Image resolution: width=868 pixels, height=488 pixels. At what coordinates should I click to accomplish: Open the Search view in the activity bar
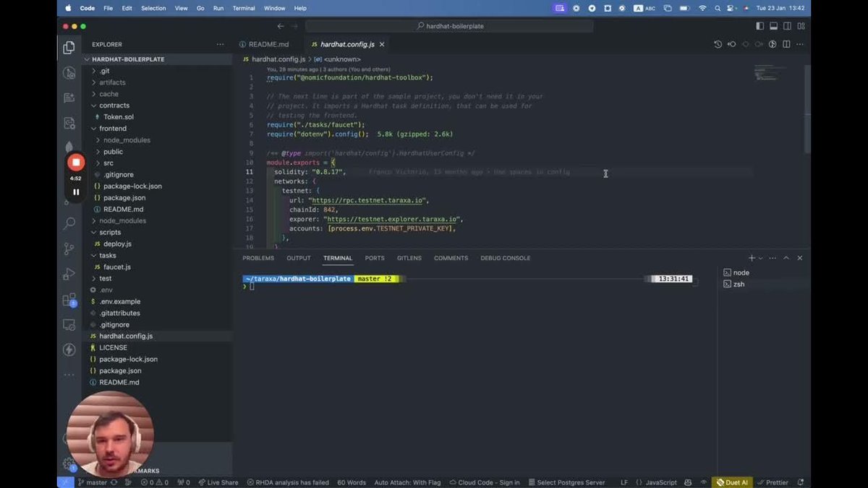click(x=69, y=223)
